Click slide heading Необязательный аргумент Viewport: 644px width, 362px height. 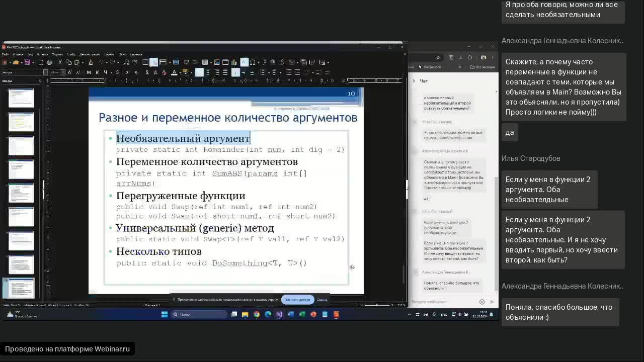[x=183, y=138]
